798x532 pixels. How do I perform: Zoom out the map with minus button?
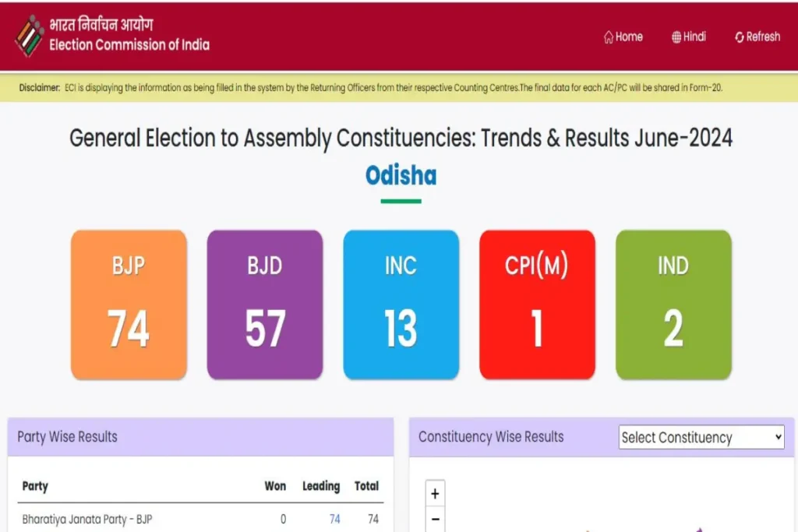coord(435,520)
